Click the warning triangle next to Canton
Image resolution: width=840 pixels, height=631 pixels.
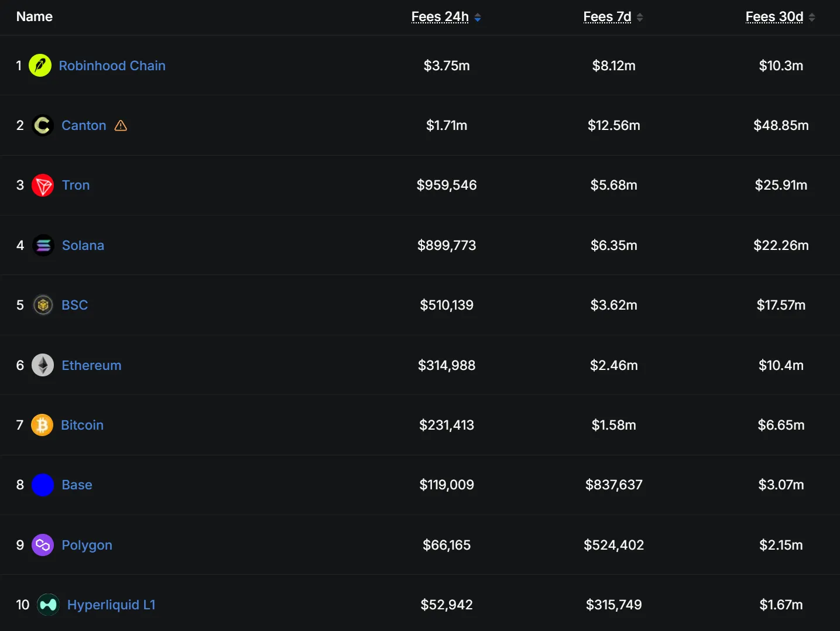pyautogui.click(x=121, y=125)
